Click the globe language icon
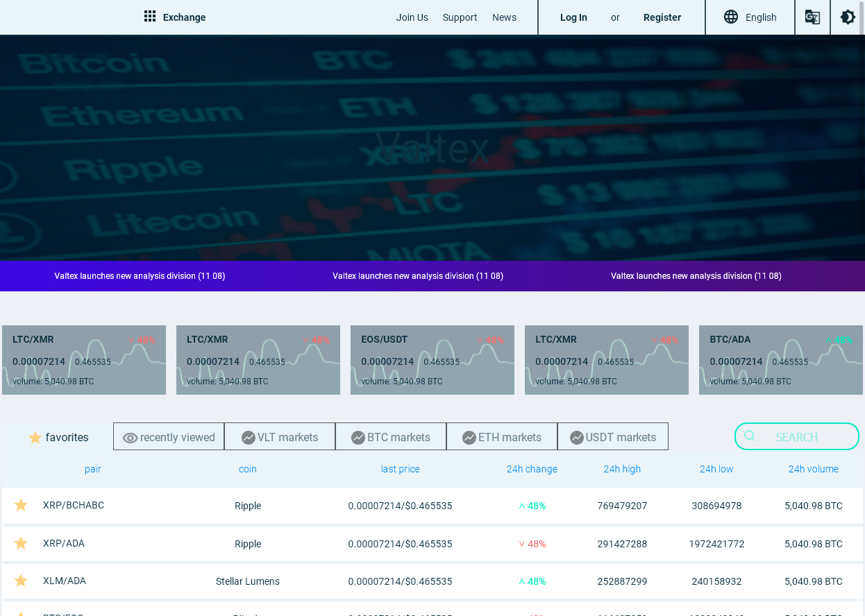The height and width of the screenshot is (616, 865). pos(731,17)
